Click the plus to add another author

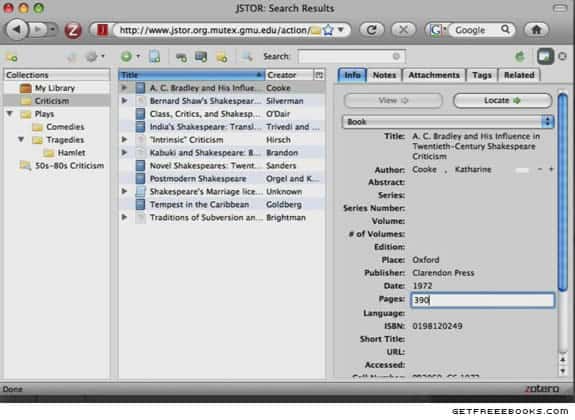551,169
